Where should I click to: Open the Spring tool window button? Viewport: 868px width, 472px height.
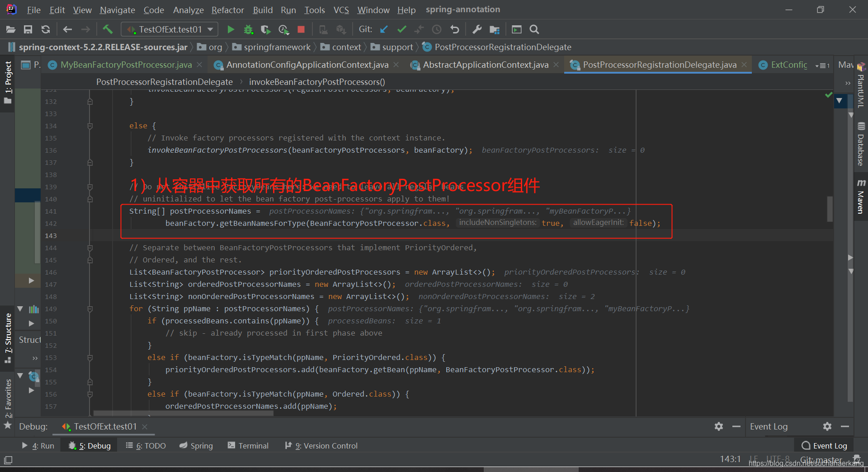coord(196,446)
